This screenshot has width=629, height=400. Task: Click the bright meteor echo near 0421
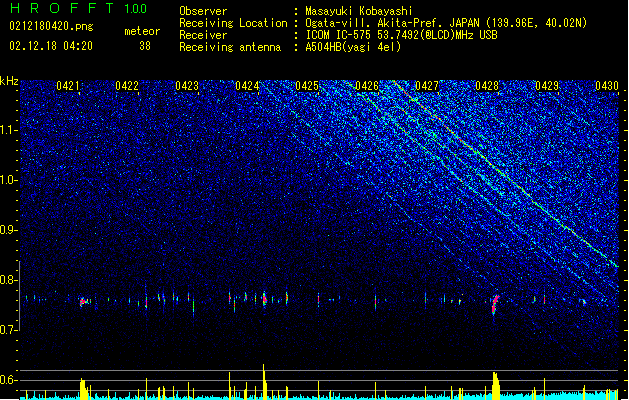pos(83,302)
